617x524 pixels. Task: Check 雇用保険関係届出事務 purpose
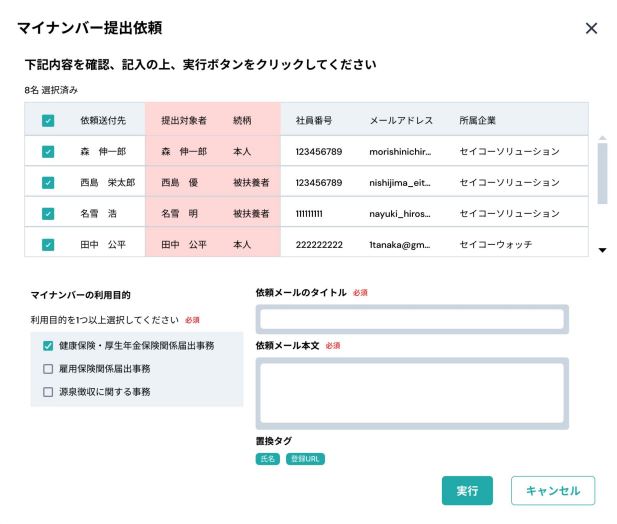point(48,369)
